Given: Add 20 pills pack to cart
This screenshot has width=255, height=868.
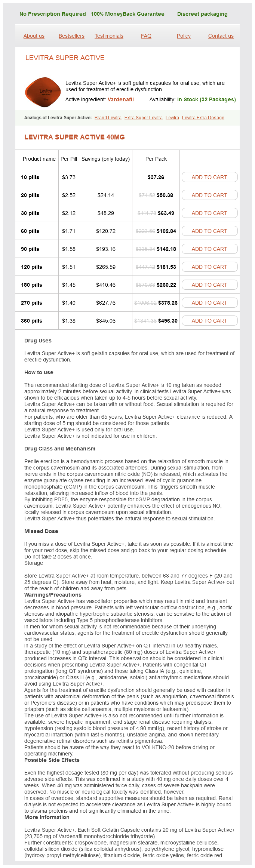Looking at the screenshot, I should (x=209, y=195).
